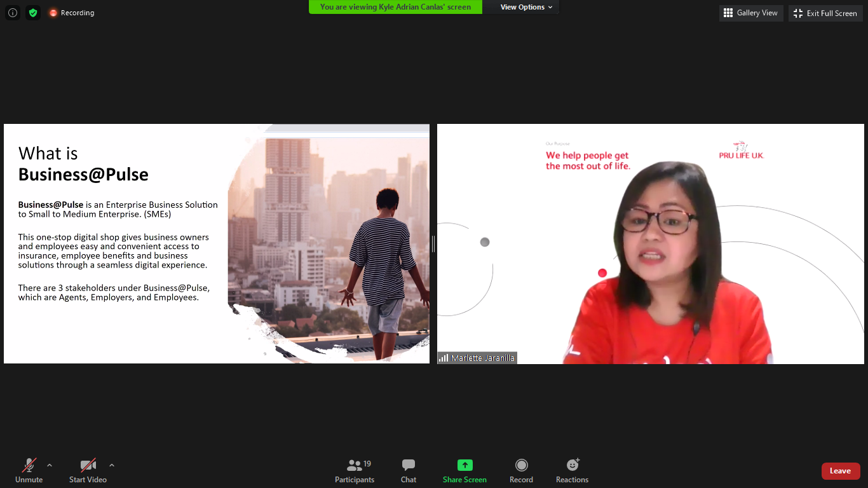Click the green screen viewing notification banner

pos(395,7)
